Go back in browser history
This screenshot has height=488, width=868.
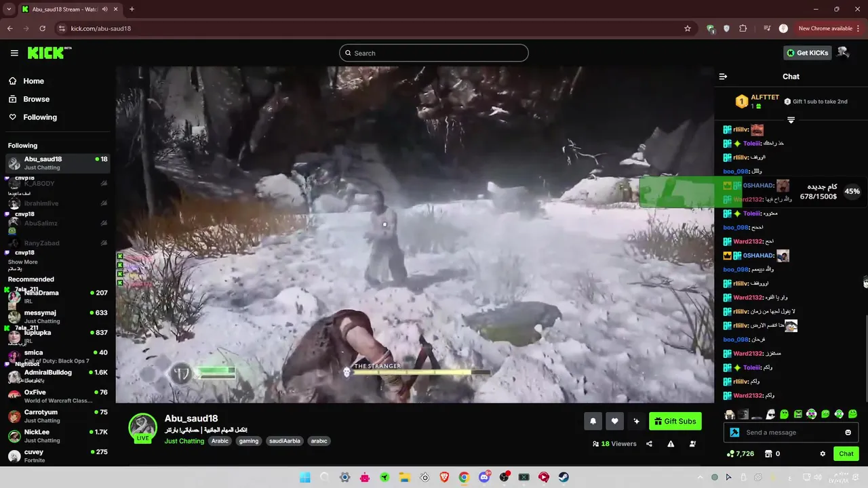click(x=9, y=28)
